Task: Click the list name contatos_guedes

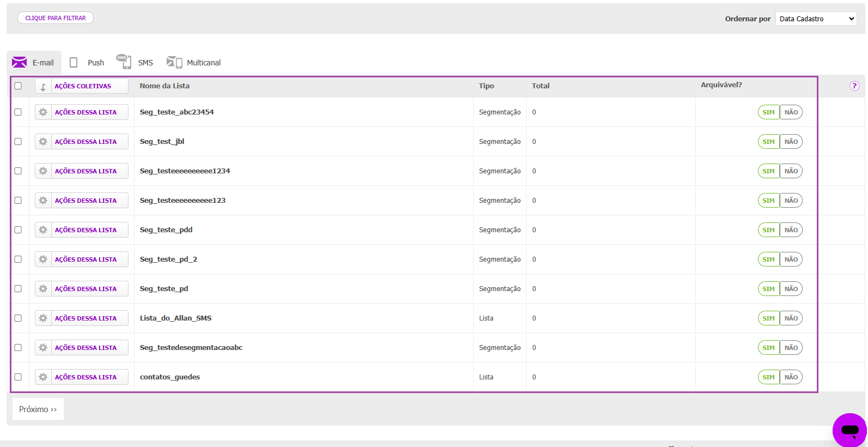Action: tap(170, 377)
